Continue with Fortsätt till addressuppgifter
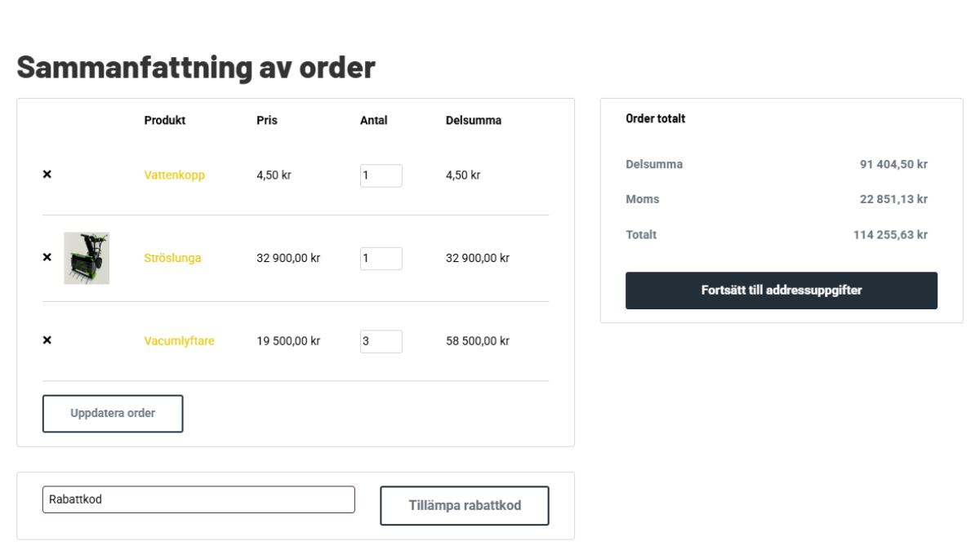Screen dimensions: 980x559 point(781,291)
